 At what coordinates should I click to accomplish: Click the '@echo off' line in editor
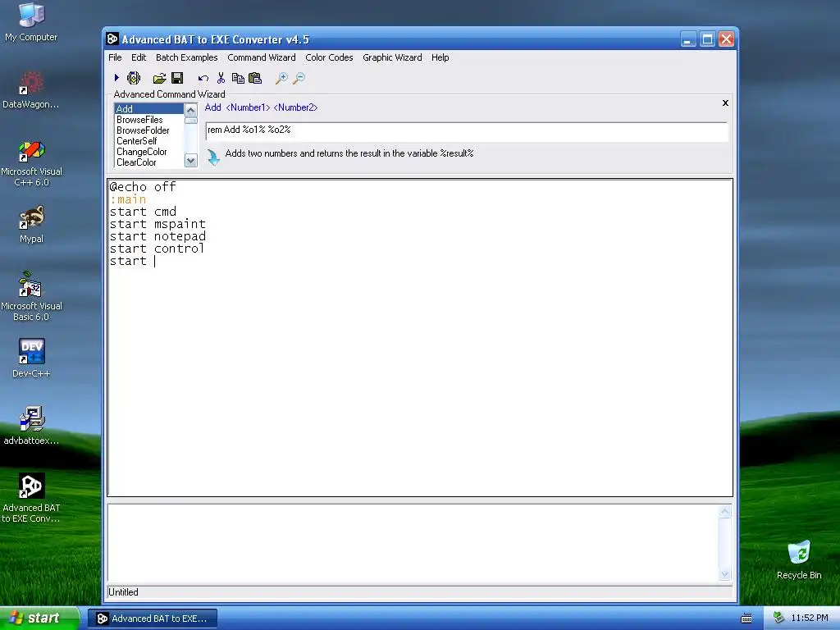pos(143,187)
